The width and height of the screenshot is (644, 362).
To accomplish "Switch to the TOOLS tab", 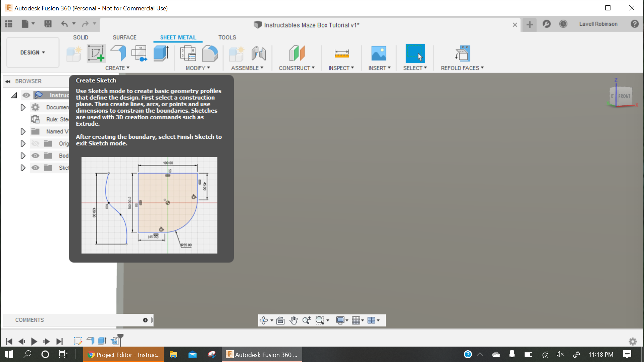I will 227,38.
